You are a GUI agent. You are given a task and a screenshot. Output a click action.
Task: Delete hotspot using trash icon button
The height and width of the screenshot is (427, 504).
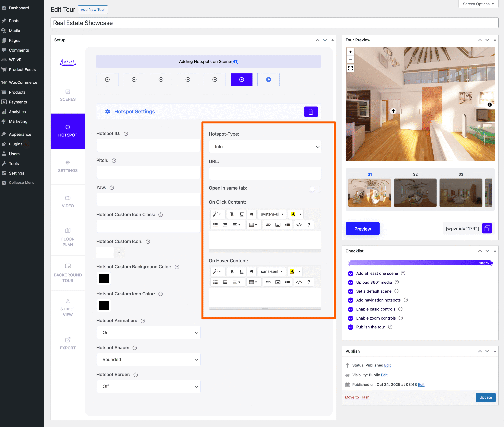click(311, 112)
